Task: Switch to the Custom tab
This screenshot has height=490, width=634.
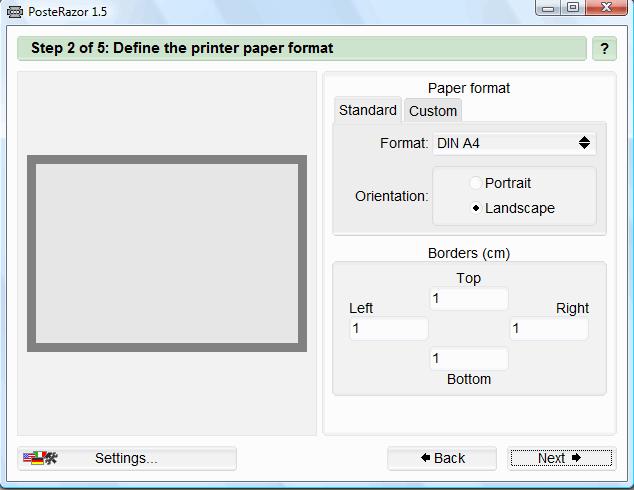Action: [433, 111]
